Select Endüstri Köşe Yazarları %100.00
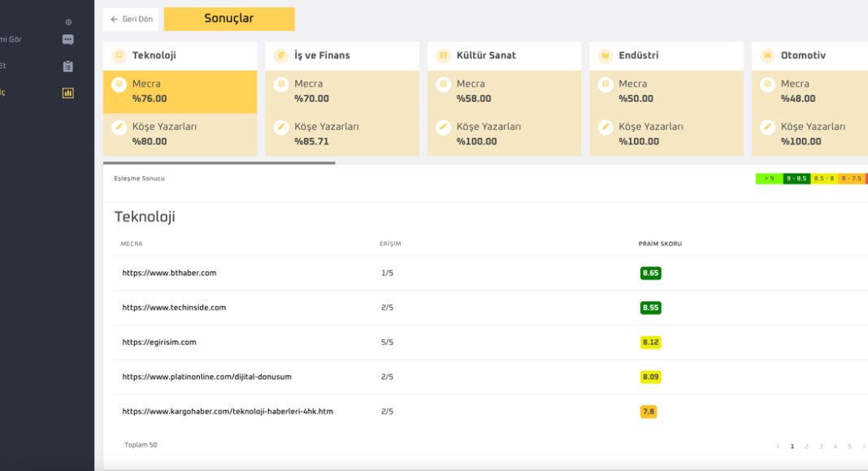 click(666, 134)
